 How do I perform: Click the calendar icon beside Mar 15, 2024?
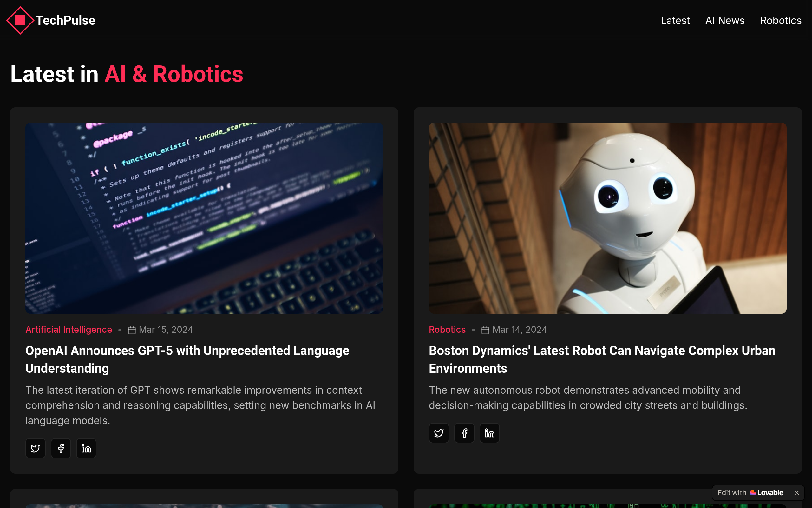tap(132, 330)
